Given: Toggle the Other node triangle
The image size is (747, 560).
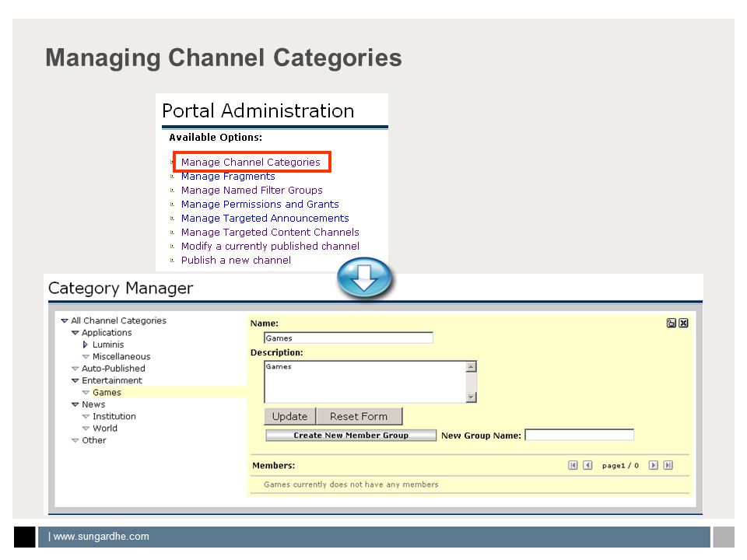Looking at the screenshot, I should coord(75,440).
